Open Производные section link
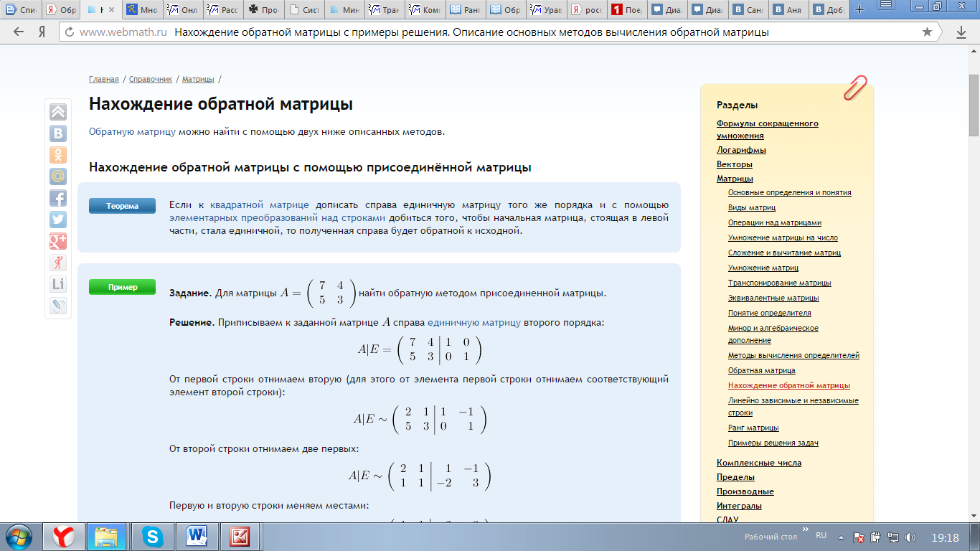Screen dimensions: 980x551 tap(745, 491)
